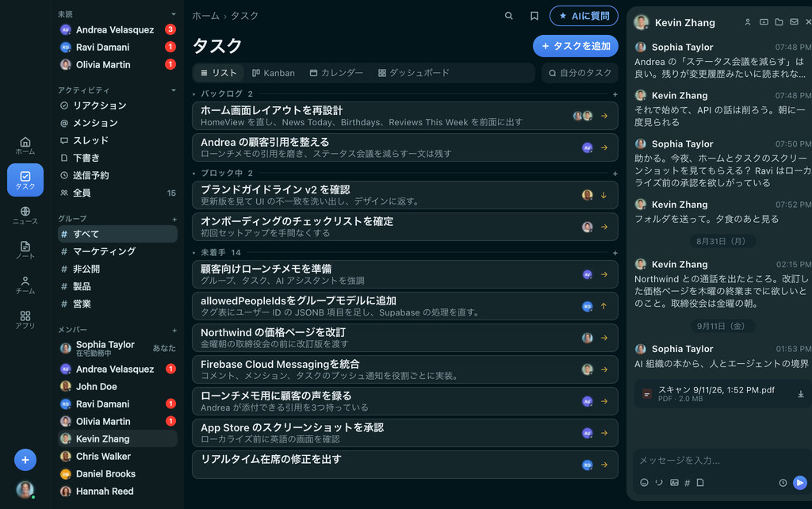Add a new member with the メンバー plus
The image size is (812, 509).
[174, 330]
